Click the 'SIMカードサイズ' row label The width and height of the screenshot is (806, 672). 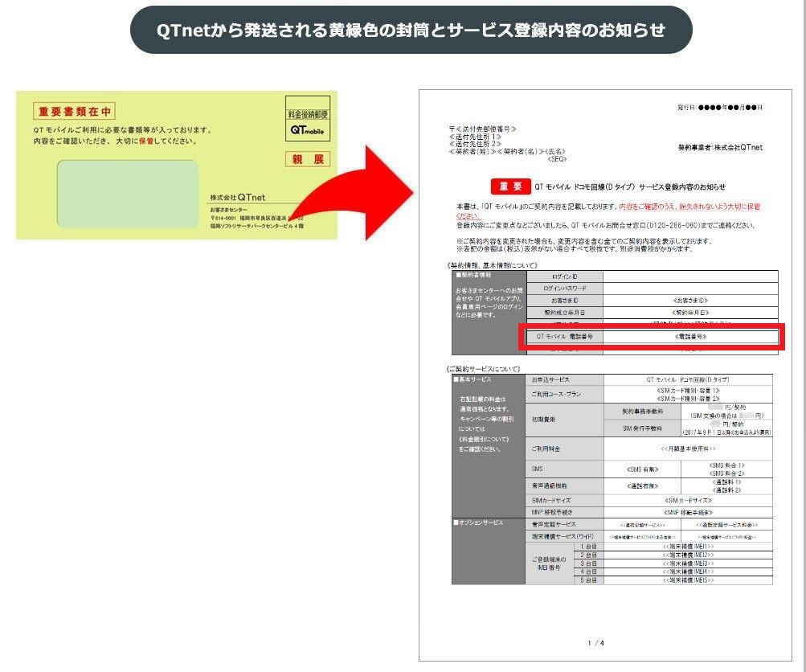click(564, 500)
